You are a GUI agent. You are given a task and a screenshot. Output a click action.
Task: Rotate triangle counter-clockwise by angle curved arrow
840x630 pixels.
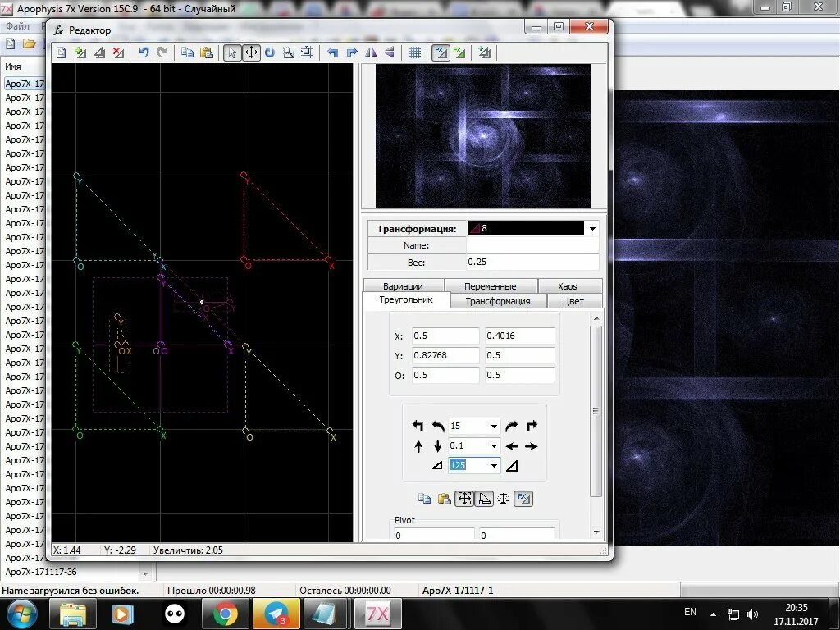[438, 426]
